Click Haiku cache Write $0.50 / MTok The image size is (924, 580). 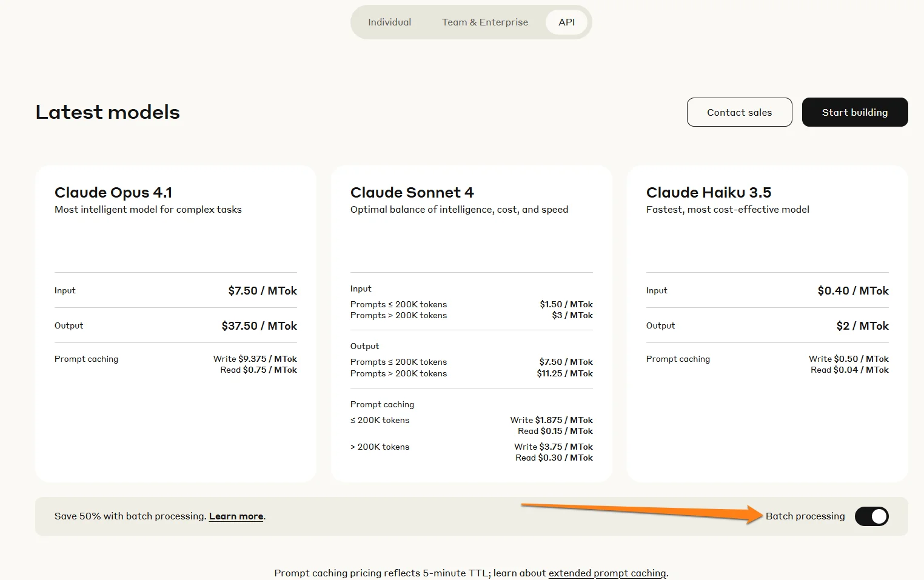(x=849, y=359)
